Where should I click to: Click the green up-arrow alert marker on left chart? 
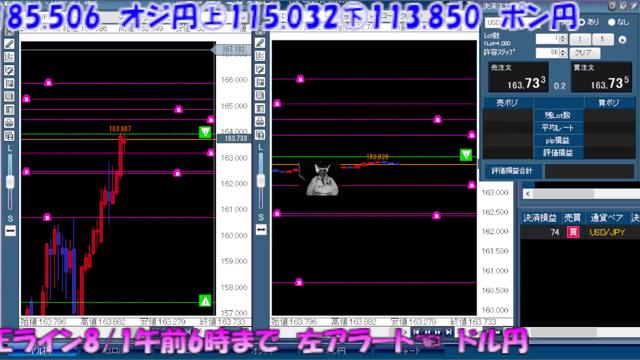[205, 301]
